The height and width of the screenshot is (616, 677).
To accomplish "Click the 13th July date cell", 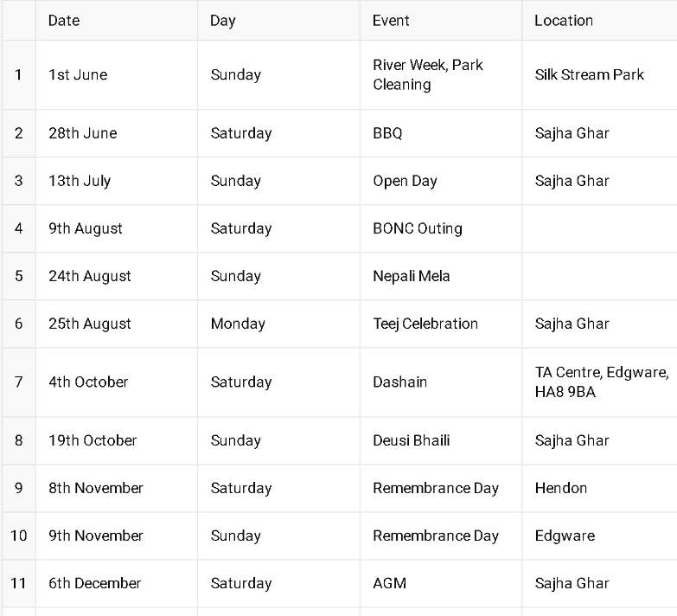I will point(117,181).
